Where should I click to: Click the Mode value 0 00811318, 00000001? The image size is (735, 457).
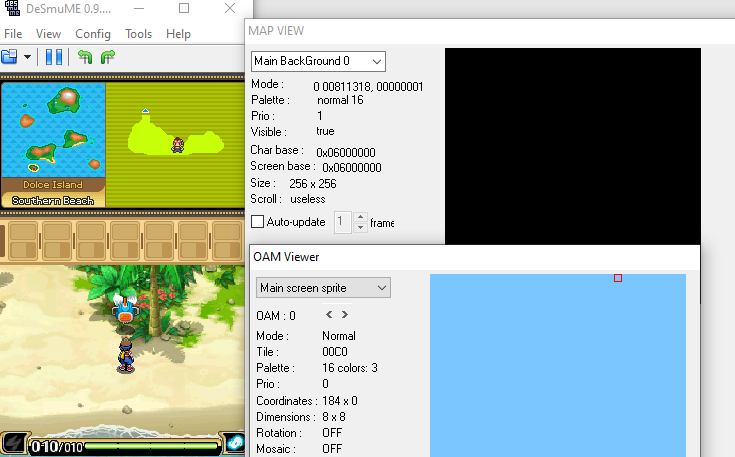[x=368, y=86]
